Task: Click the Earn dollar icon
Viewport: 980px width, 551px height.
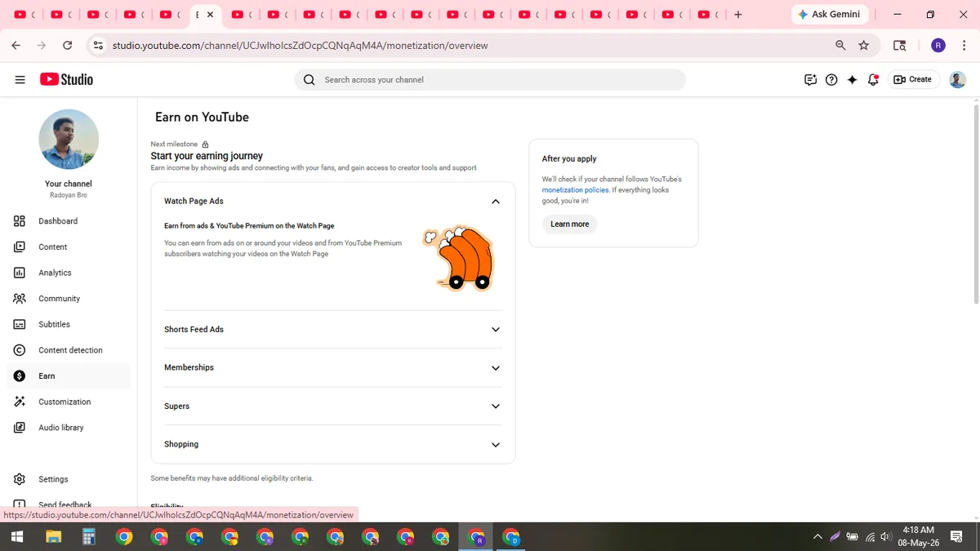Action: [x=20, y=375]
